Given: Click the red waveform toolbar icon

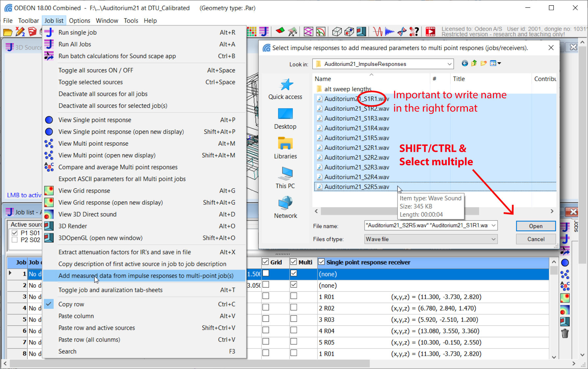Looking at the screenshot, I should pyautogui.click(x=377, y=32).
